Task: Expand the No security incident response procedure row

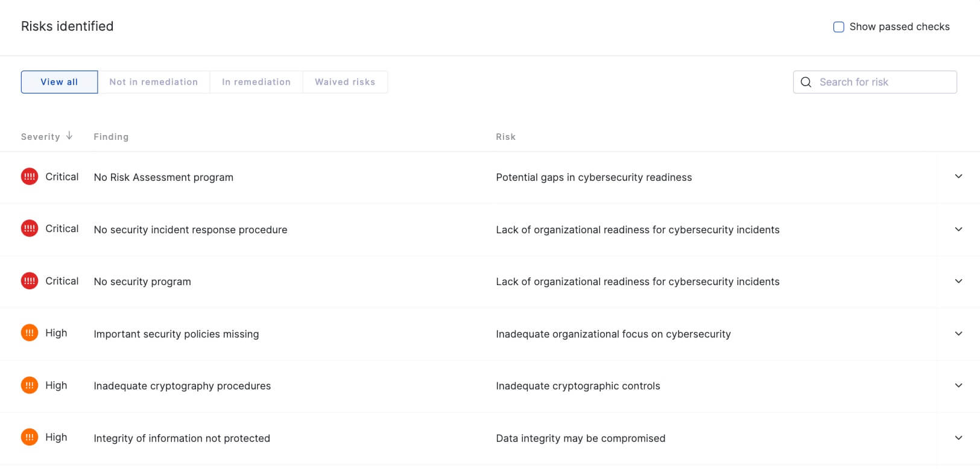Action: click(958, 229)
